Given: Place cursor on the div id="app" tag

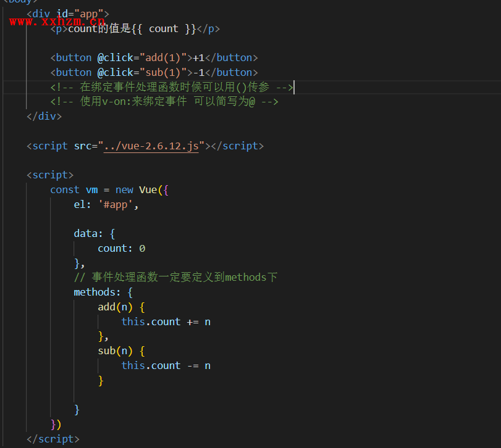Looking at the screenshot, I should (68, 14).
